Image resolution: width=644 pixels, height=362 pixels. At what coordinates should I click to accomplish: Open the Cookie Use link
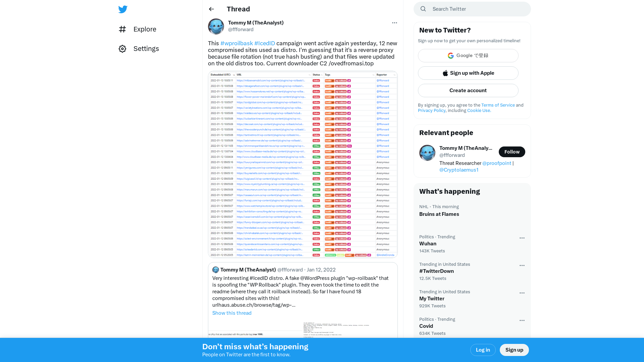pos(479,110)
